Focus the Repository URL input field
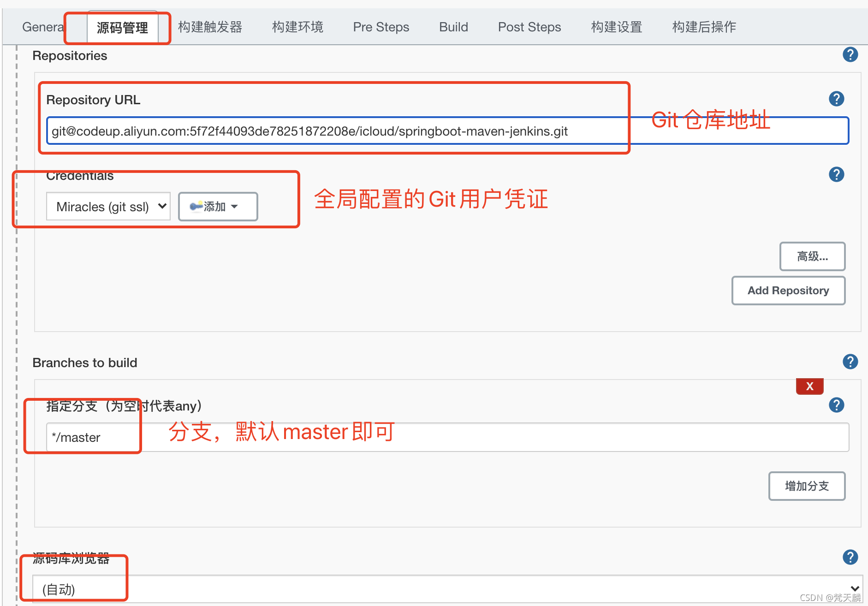Viewport: 868px width, 606px height. tap(447, 131)
